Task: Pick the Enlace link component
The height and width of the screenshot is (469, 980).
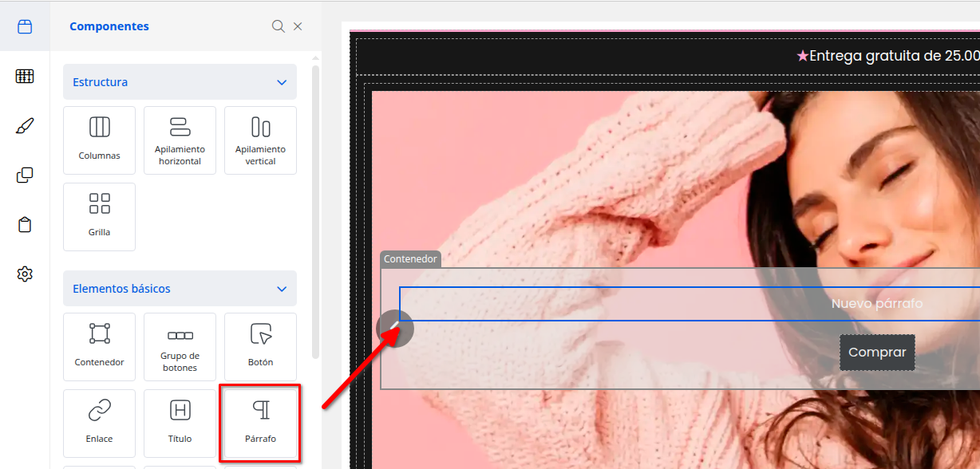Action: click(x=100, y=423)
